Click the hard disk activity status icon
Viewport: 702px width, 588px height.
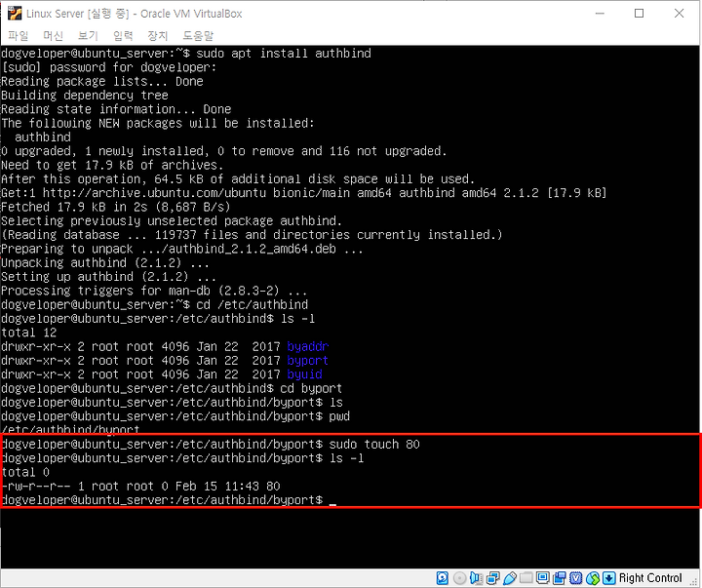click(x=443, y=578)
